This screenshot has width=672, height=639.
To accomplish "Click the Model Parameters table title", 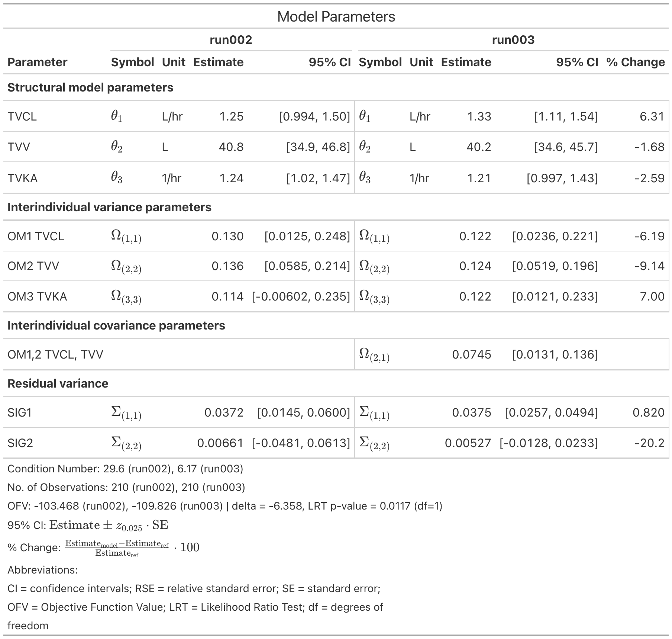I will [x=336, y=17].
